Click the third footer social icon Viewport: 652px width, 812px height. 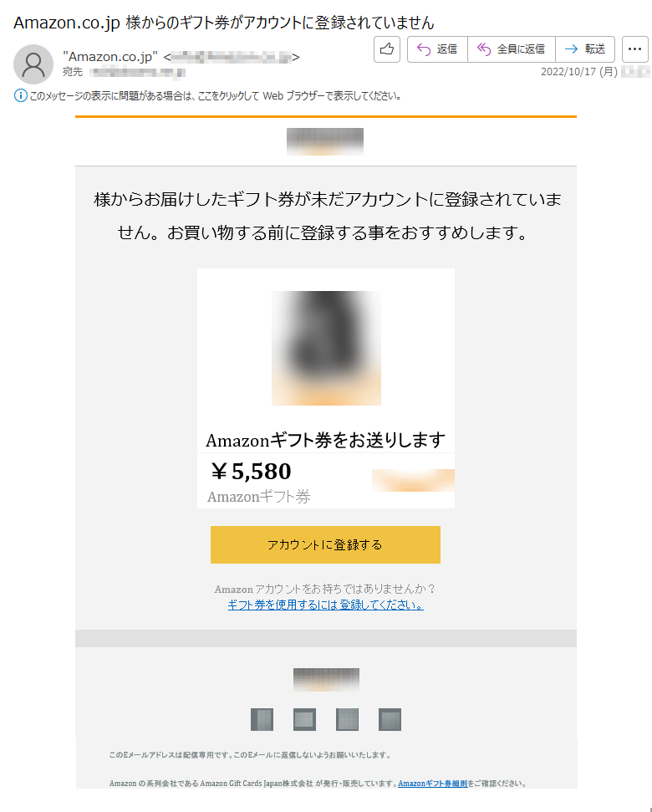347,719
